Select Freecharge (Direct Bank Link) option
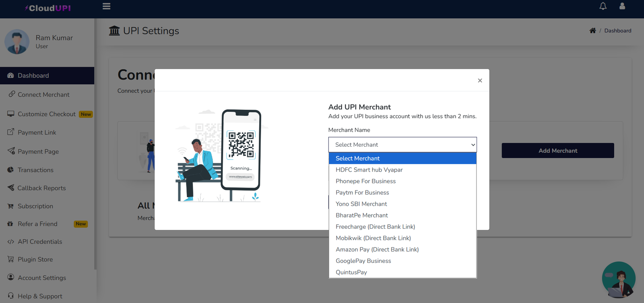The height and width of the screenshot is (303, 644). coord(402,227)
